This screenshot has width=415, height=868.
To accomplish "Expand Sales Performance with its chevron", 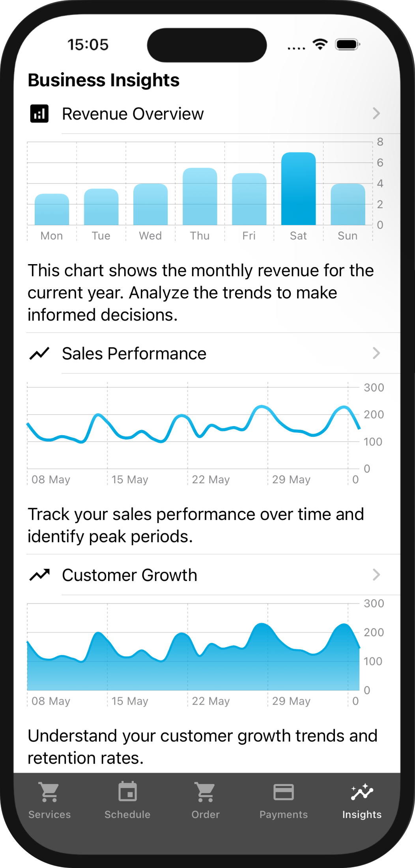I will [x=376, y=354].
